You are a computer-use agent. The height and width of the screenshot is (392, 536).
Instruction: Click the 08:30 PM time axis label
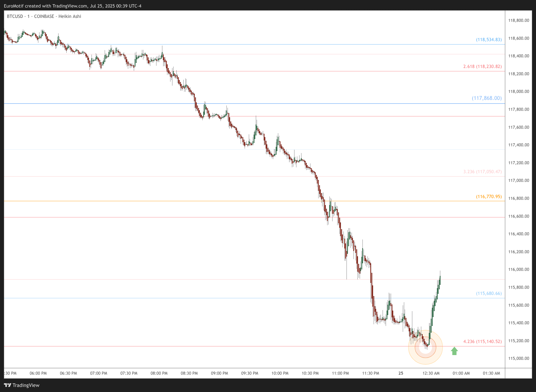pyautogui.click(x=189, y=373)
